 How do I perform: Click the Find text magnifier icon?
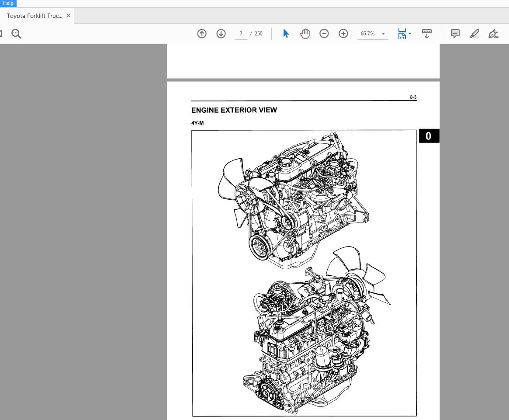coord(16,34)
